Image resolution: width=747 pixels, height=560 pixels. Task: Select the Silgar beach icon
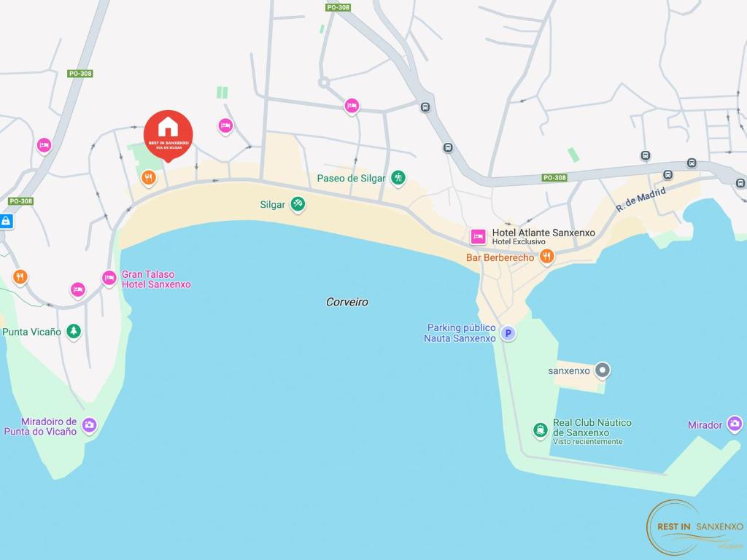tap(298, 204)
